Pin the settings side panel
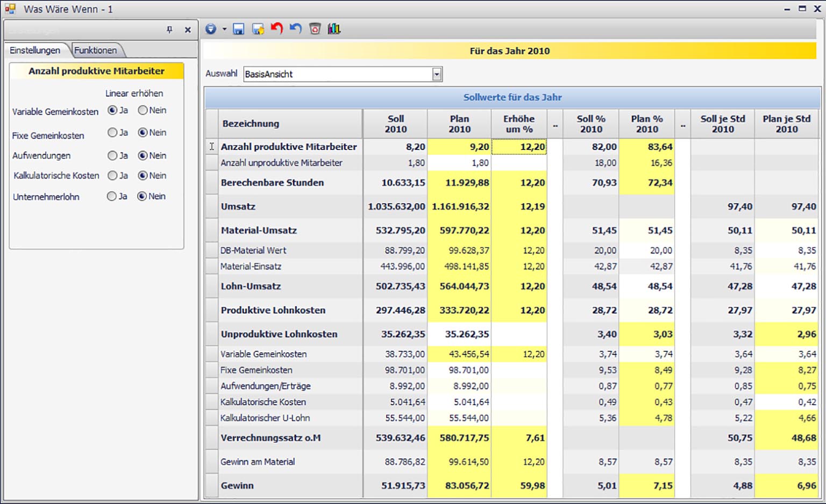 click(x=169, y=30)
